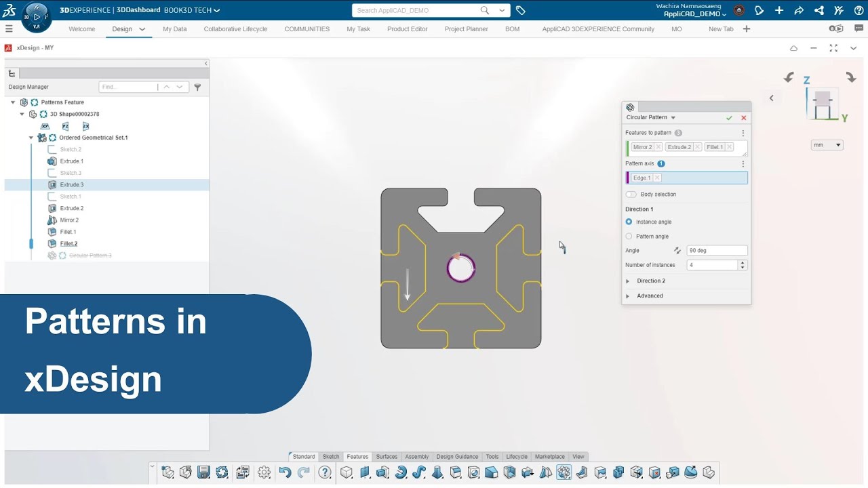The width and height of the screenshot is (868, 488).
Task: Open the social network share icon
Action: [x=819, y=10]
